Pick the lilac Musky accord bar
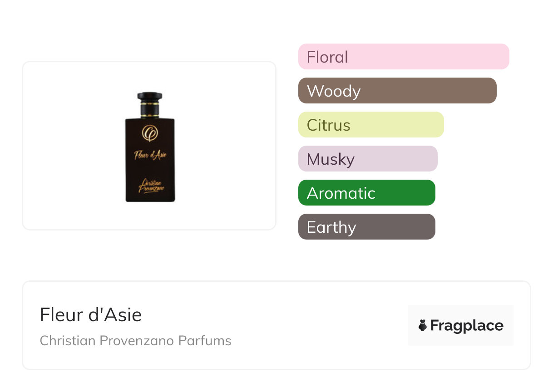Screen dimensions: 553x392 pyautogui.click(x=368, y=159)
